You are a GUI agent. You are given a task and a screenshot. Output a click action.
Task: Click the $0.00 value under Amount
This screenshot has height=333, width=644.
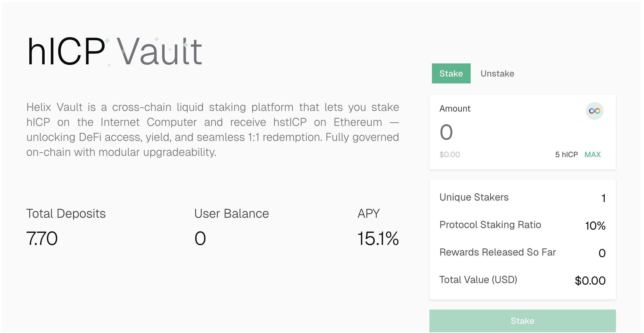point(449,155)
